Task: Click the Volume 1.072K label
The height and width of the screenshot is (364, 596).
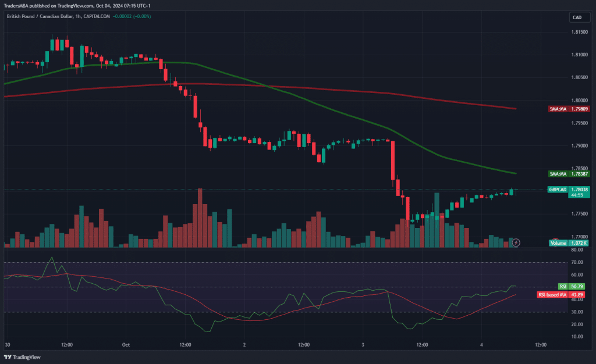Action: tap(569, 243)
